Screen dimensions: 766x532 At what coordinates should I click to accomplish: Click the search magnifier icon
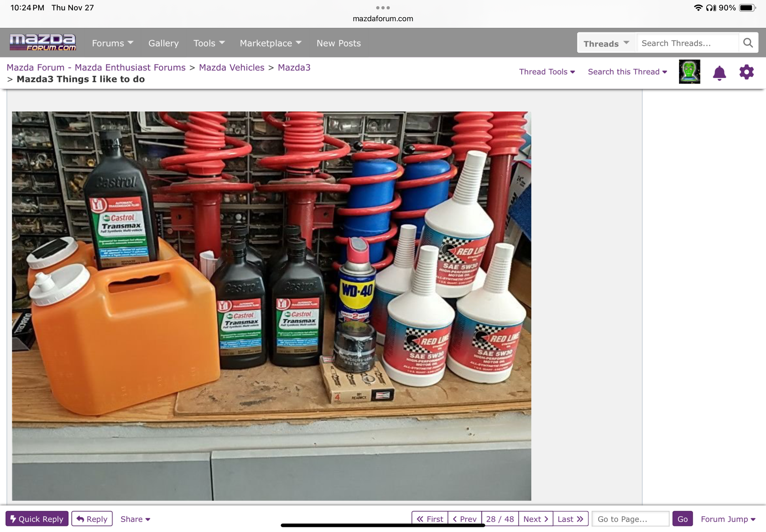(x=748, y=43)
